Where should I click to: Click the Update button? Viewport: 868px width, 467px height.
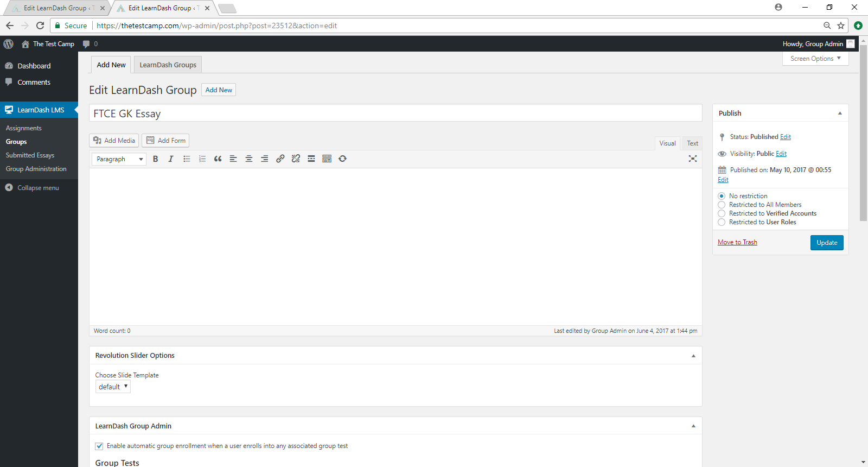[826, 243]
